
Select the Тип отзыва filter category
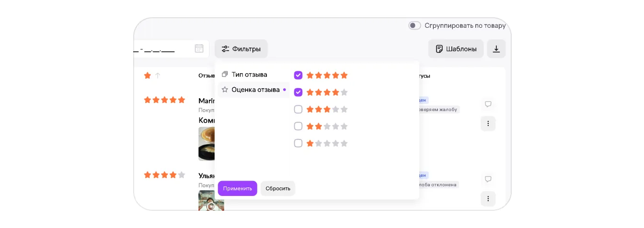click(249, 75)
